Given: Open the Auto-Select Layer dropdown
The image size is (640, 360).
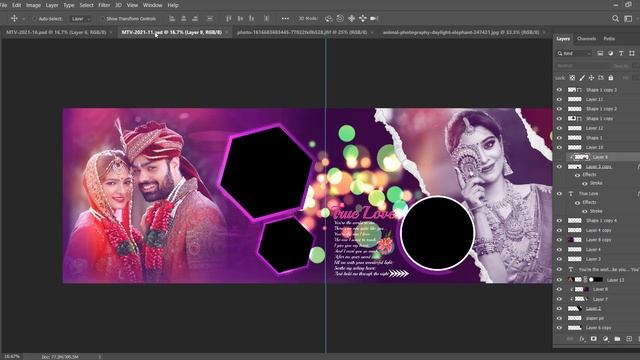Looking at the screenshot, I should click(x=81, y=19).
